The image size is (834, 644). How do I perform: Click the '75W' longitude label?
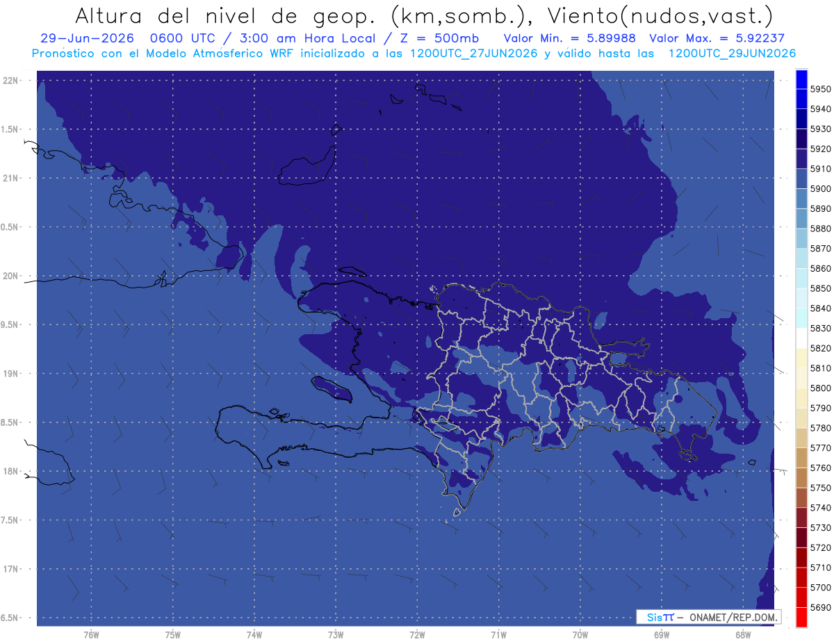click(x=172, y=634)
